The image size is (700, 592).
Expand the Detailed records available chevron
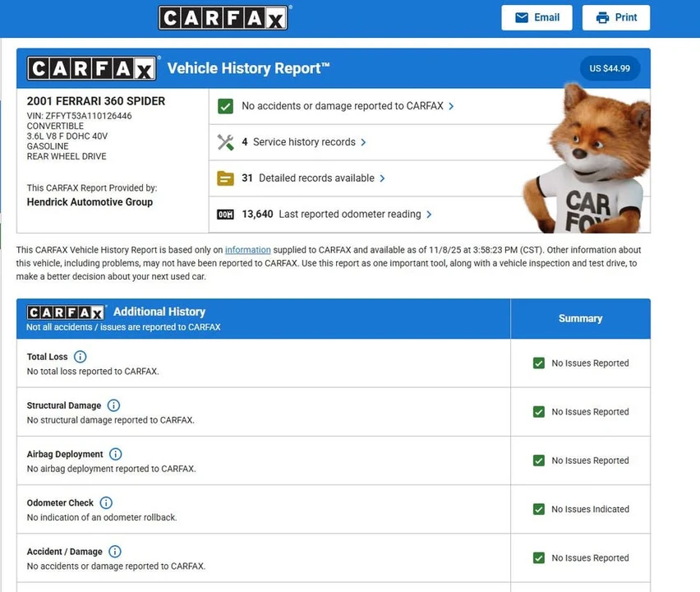pos(382,178)
